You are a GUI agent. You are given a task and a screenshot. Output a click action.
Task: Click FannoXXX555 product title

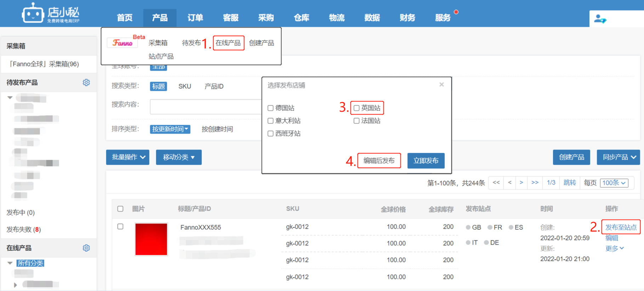pyautogui.click(x=201, y=227)
